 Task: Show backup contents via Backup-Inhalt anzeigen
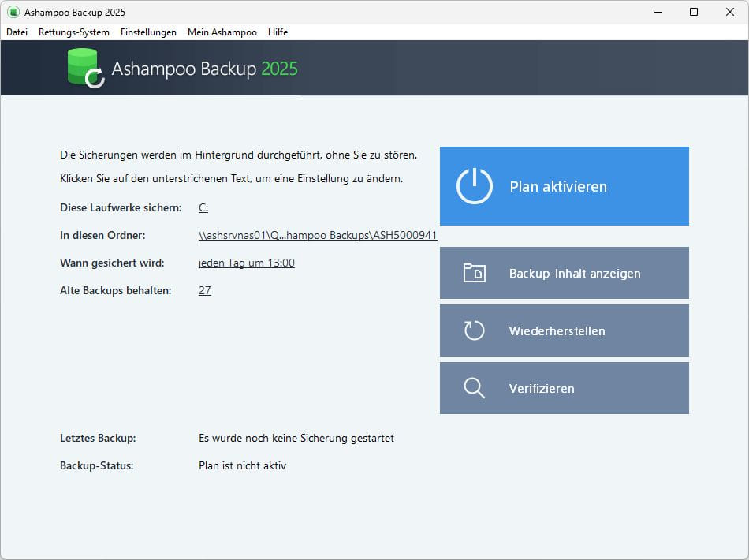pos(564,272)
